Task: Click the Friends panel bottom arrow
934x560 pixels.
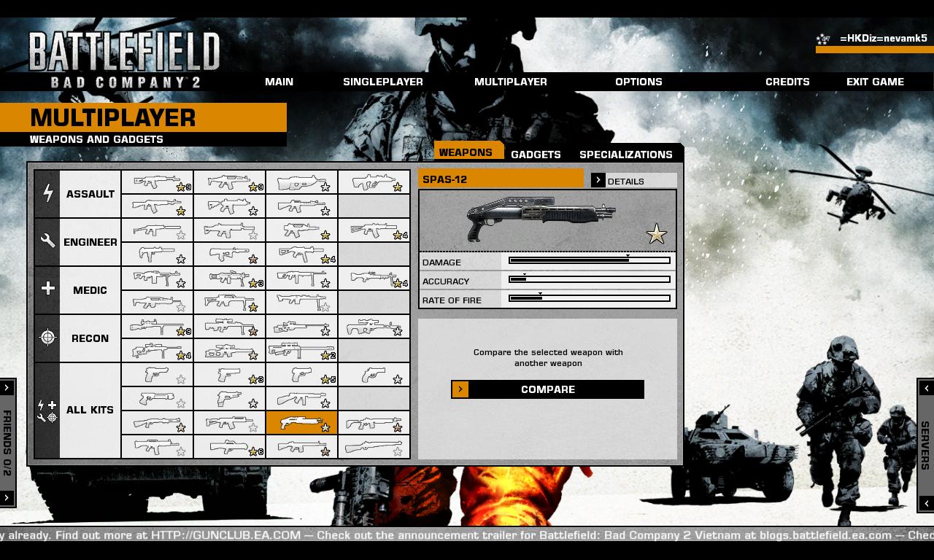Action: point(7,498)
